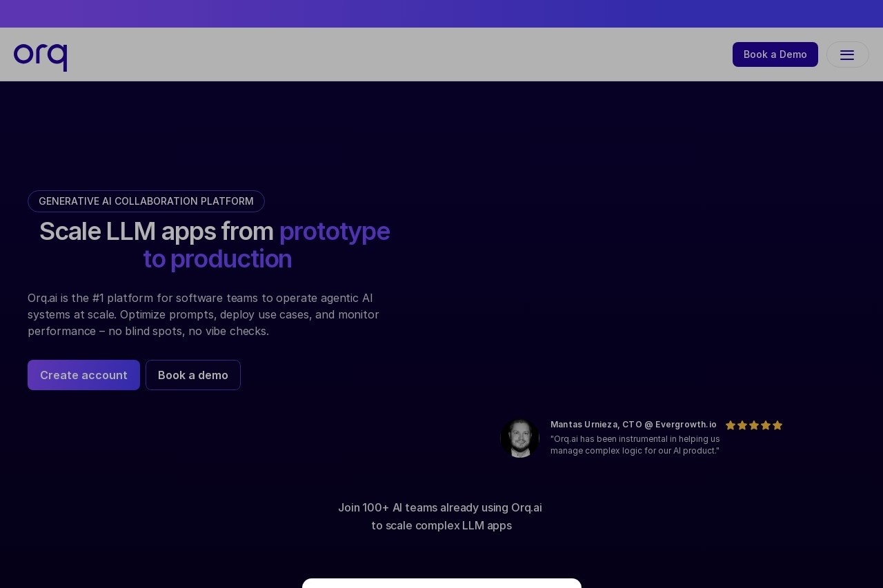Click the Book a demo hero button
Viewport: 883px width, 588px height.
click(x=193, y=375)
